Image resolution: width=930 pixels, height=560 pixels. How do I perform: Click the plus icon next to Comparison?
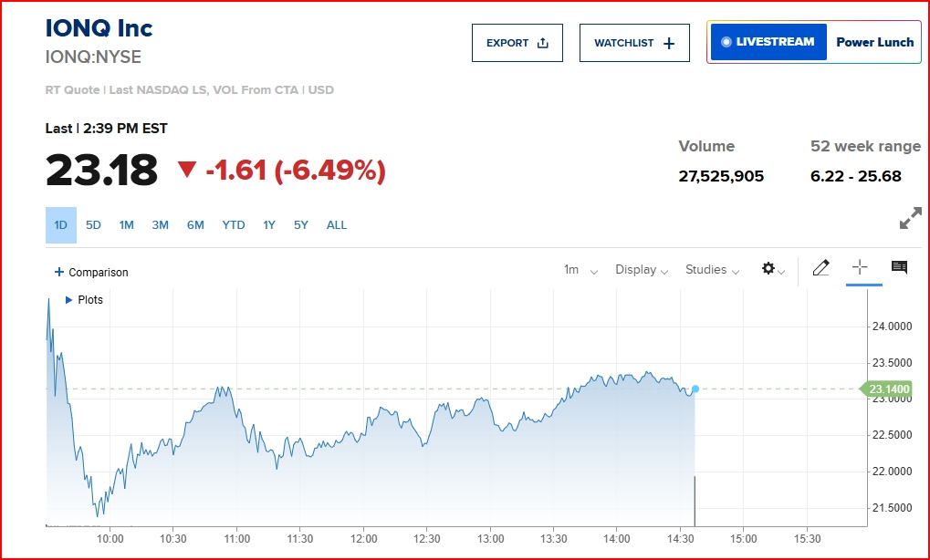pyautogui.click(x=58, y=272)
